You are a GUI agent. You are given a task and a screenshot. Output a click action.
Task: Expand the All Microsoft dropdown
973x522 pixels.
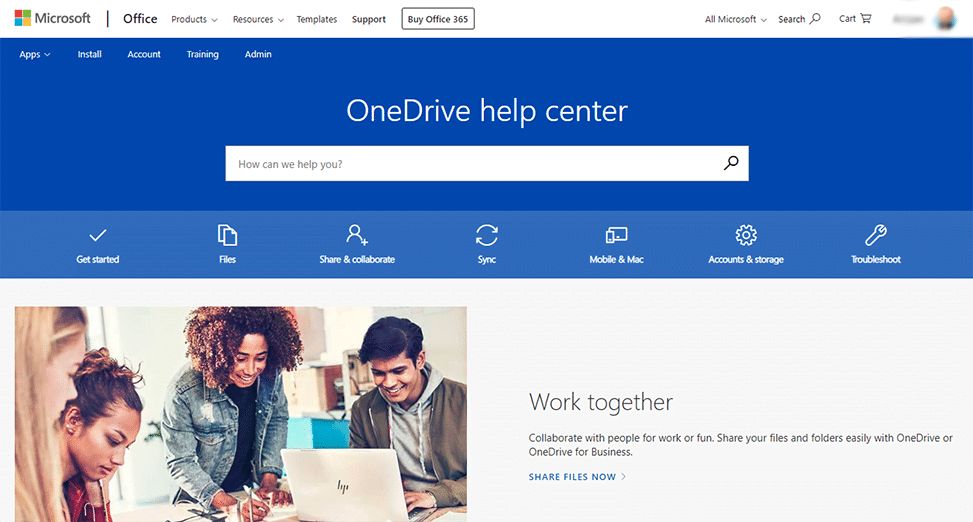coord(735,19)
